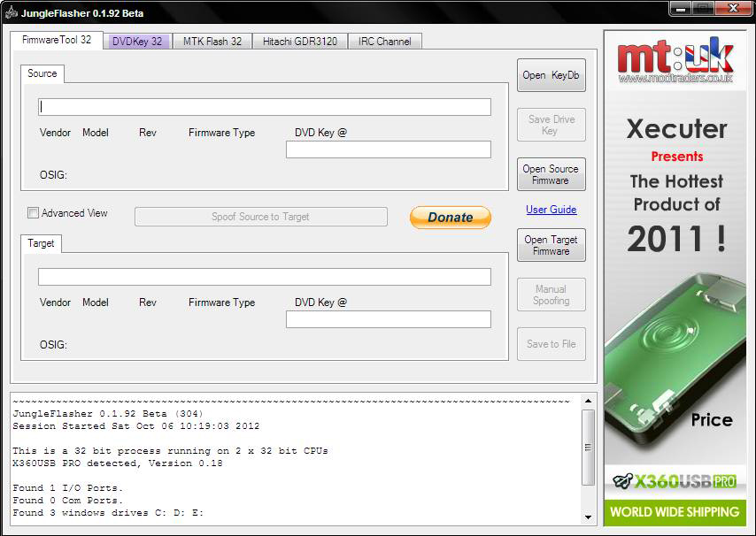Click the PayPal Donate button
756x536 pixels.
(451, 218)
